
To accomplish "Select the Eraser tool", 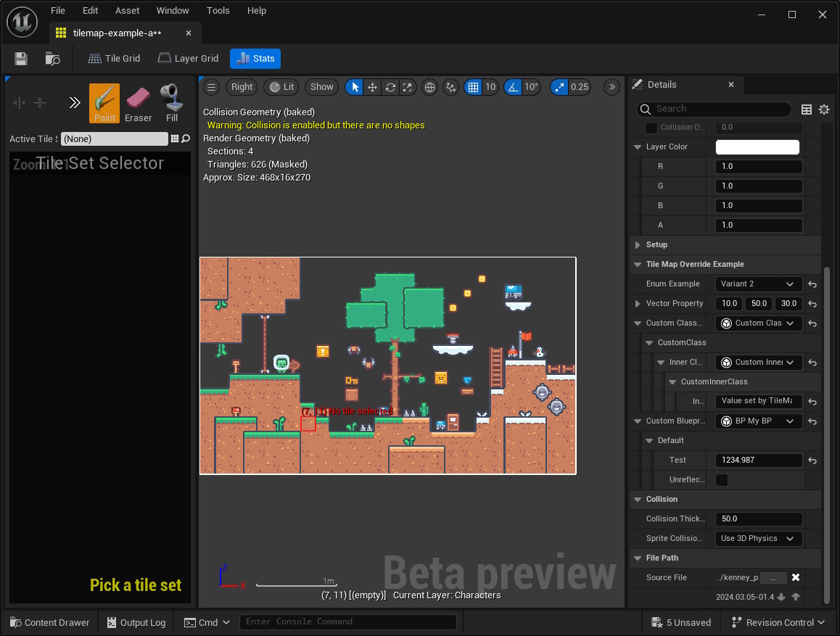I will (139, 103).
